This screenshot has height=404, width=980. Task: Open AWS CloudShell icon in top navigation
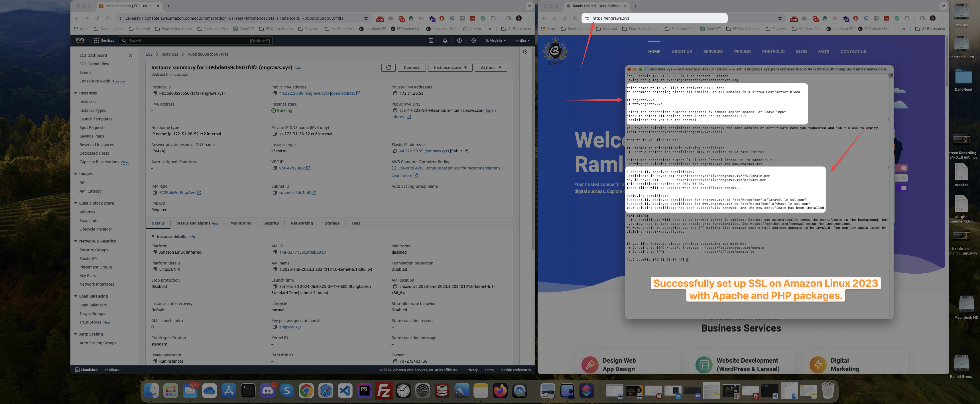pyautogui.click(x=431, y=40)
